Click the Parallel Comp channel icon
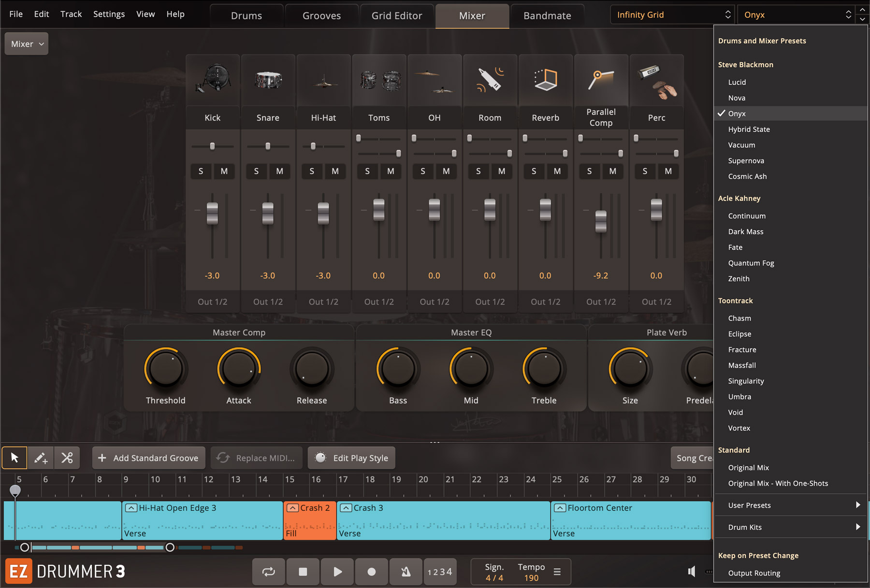 (601, 80)
